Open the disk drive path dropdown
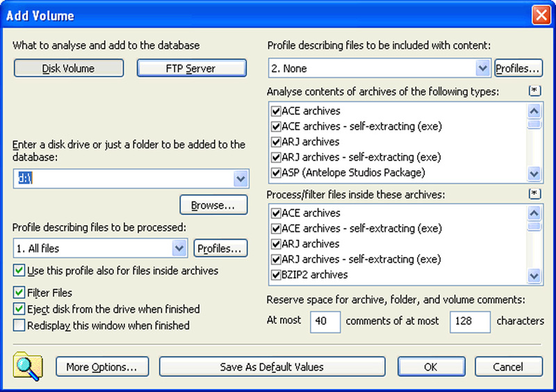This screenshot has width=556, height=392. coord(240,179)
